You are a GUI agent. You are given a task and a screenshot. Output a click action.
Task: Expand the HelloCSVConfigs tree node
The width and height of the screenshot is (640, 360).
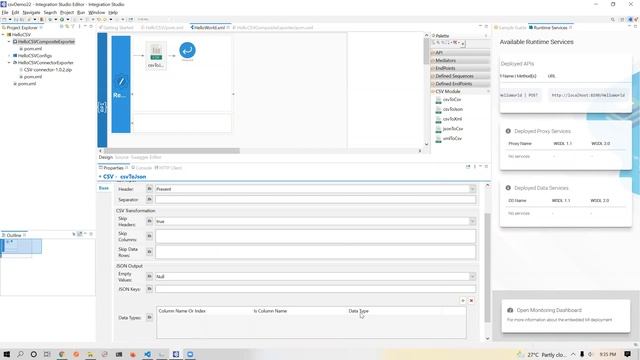tap(9, 56)
